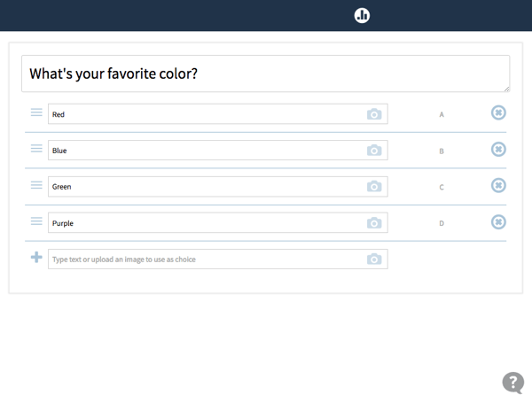
Task: Click the letter A label
Action: pyautogui.click(x=442, y=115)
